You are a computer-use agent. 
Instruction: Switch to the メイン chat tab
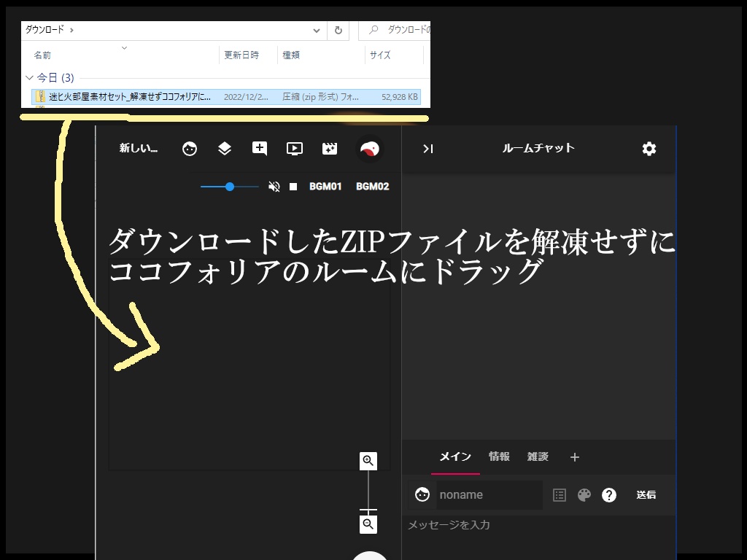455,456
